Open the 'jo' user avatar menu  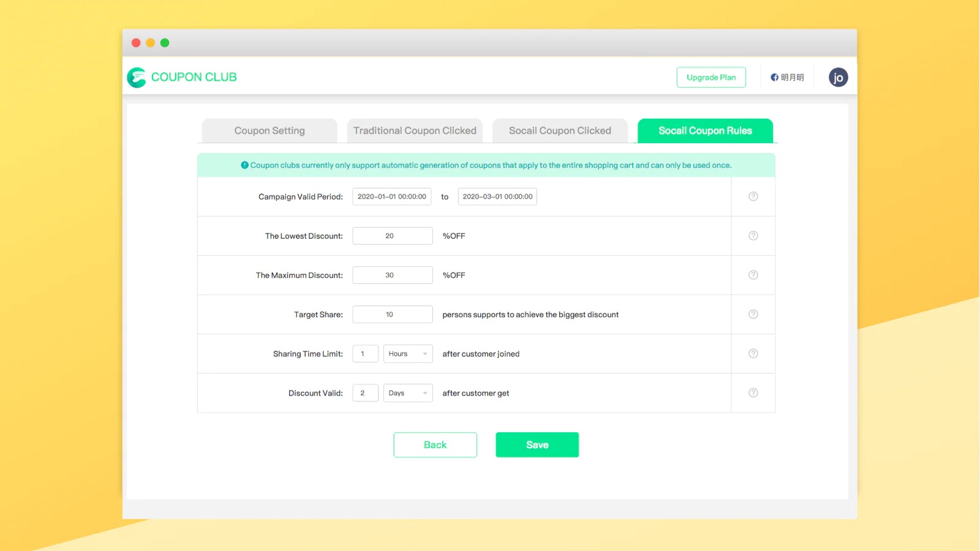pyautogui.click(x=838, y=77)
